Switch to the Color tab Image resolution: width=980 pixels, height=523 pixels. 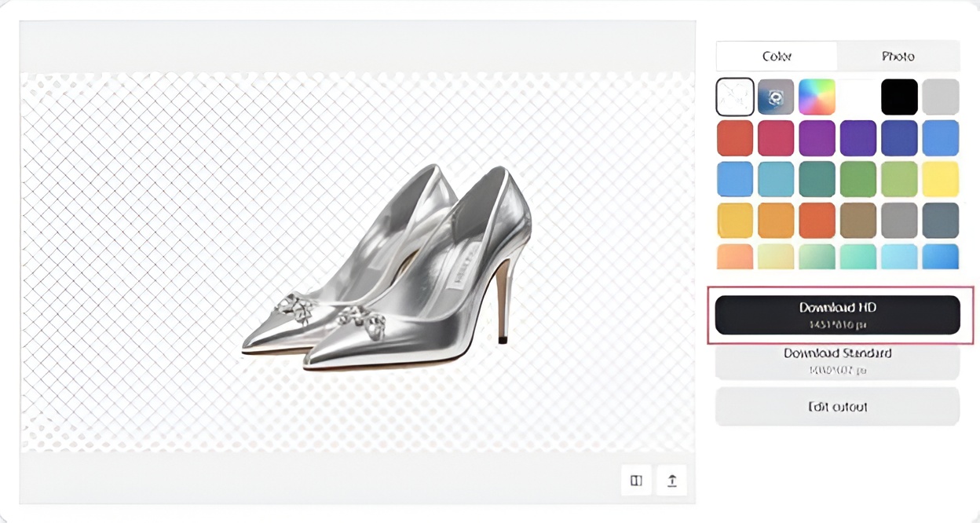point(777,57)
